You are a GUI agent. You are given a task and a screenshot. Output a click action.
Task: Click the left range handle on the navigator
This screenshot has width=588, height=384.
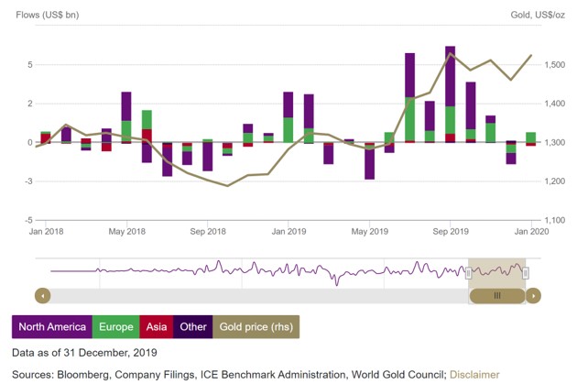click(468, 273)
